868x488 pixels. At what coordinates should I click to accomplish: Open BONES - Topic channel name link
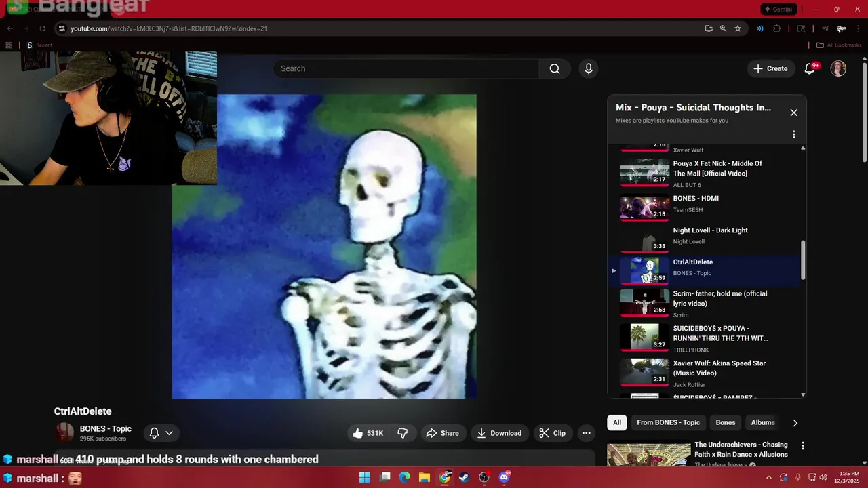pyautogui.click(x=106, y=429)
